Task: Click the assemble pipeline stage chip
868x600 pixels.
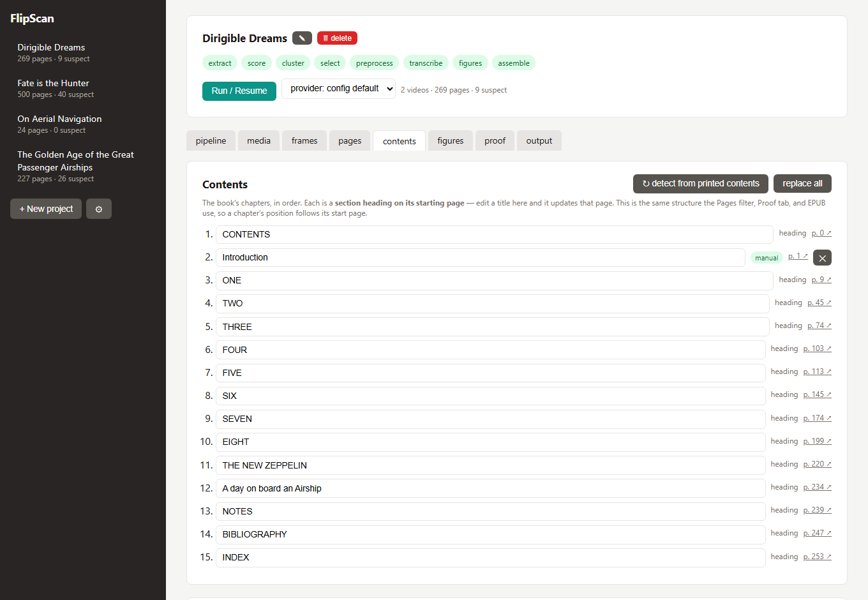Action: (514, 63)
